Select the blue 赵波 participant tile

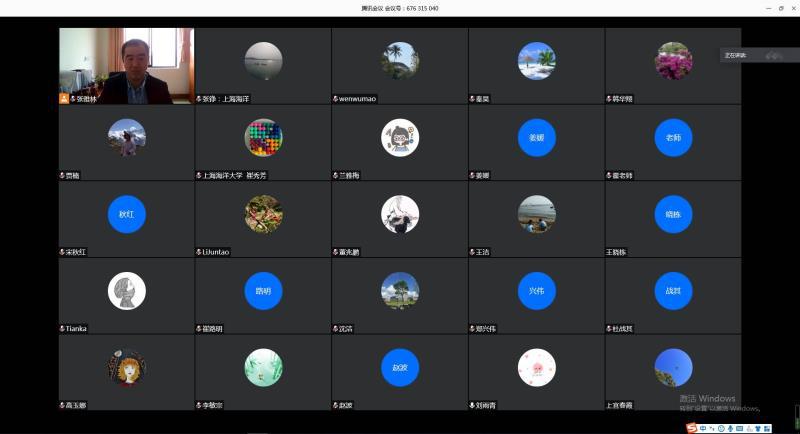tap(400, 368)
